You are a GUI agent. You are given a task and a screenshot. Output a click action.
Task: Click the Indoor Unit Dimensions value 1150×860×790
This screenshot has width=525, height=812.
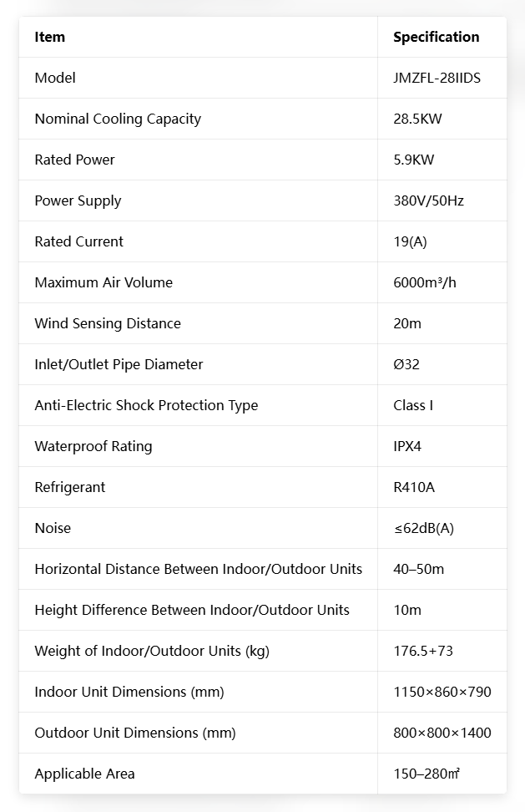[x=442, y=692]
